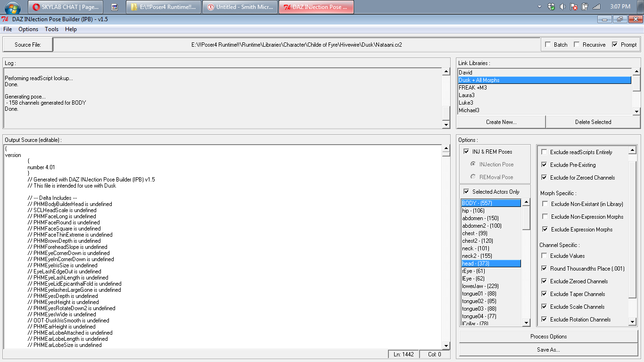Select David in Link Libraries
The height and width of the screenshot is (362, 644).
coord(545,73)
